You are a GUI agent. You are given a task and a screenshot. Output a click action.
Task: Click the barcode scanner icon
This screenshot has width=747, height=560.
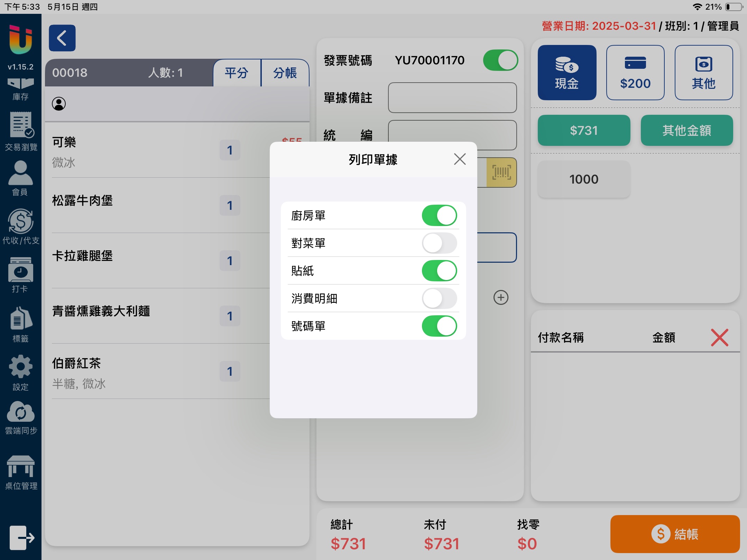pyautogui.click(x=501, y=172)
